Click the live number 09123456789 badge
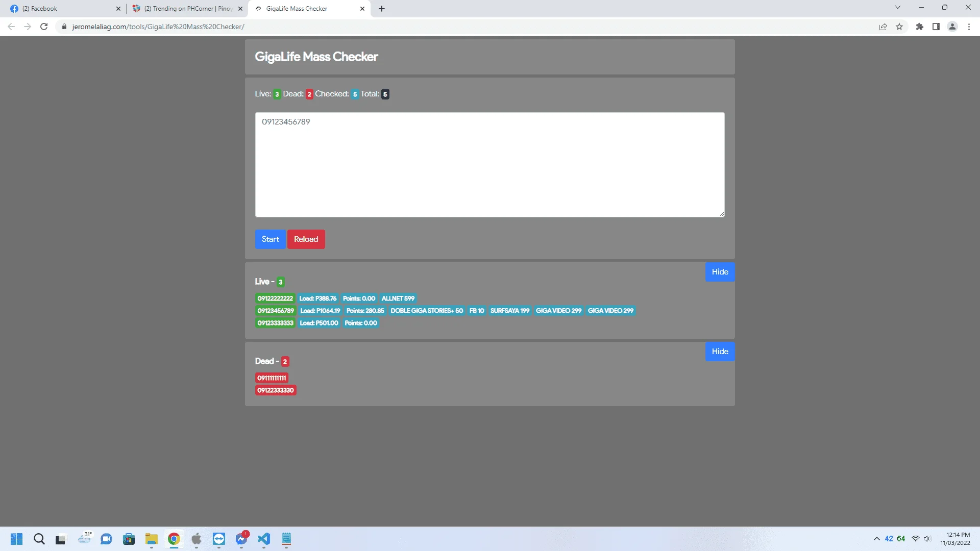The image size is (980, 551). coord(276,311)
